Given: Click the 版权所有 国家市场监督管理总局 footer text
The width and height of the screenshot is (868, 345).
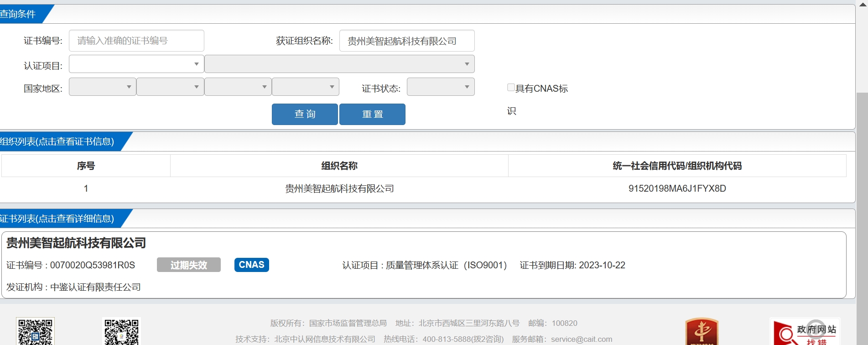Looking at the screenshot, I should 328,323.
